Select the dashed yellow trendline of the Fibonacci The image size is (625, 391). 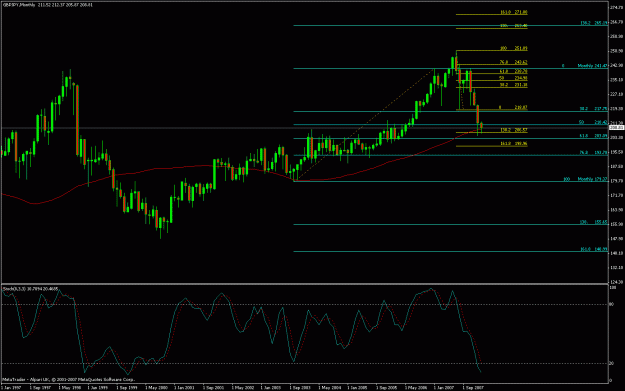(365, 125)
